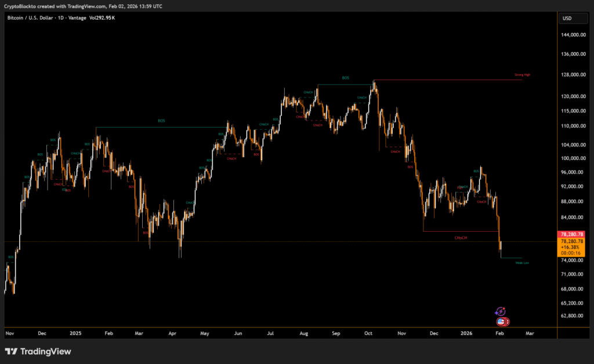The height and width of the screenshot is (364, 594).
Task: Click the Bitcoin / U.S. Dollar symbol title
Action: click(x=32, y=19)
